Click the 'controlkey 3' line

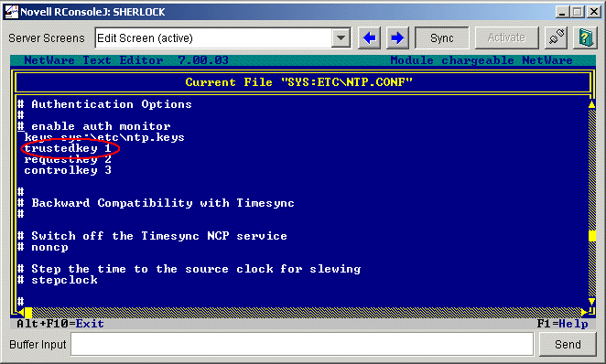coord(68,170)
